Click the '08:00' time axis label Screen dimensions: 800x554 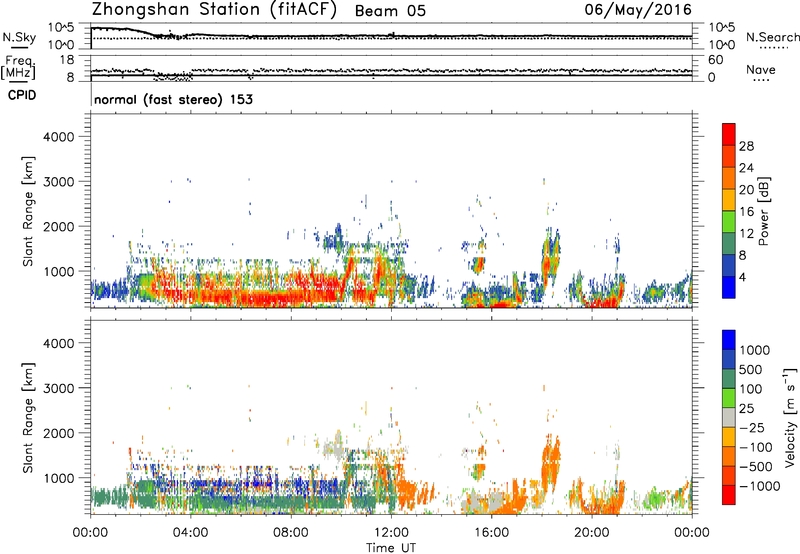[291, 533]
